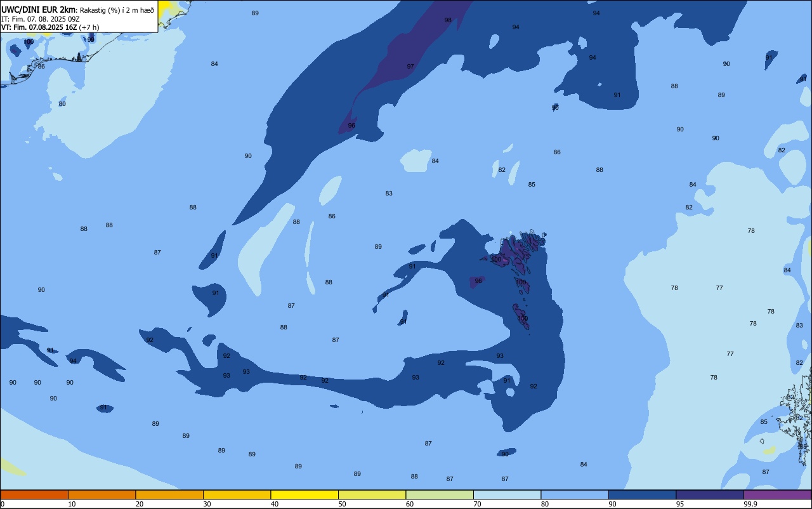Click the 95–99.9 indigo legend swatch
The width and height of the screenshot is (812, 509).
tap(710, 494)
